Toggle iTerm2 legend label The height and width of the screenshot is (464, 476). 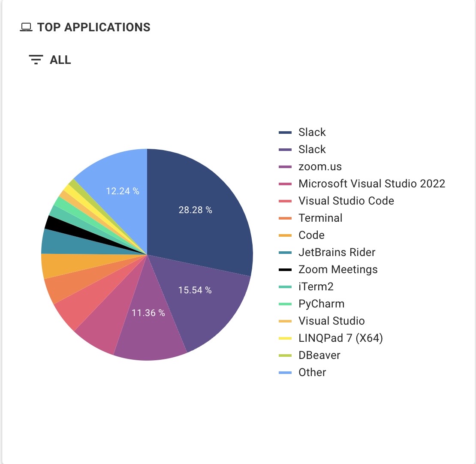pyautogui.click(x=316, y=286)
